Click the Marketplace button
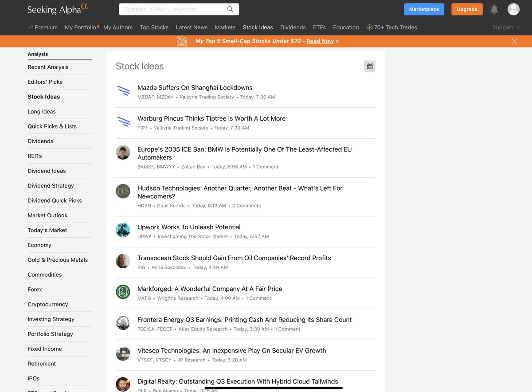The image size is (532, 392). pos(424,9)
